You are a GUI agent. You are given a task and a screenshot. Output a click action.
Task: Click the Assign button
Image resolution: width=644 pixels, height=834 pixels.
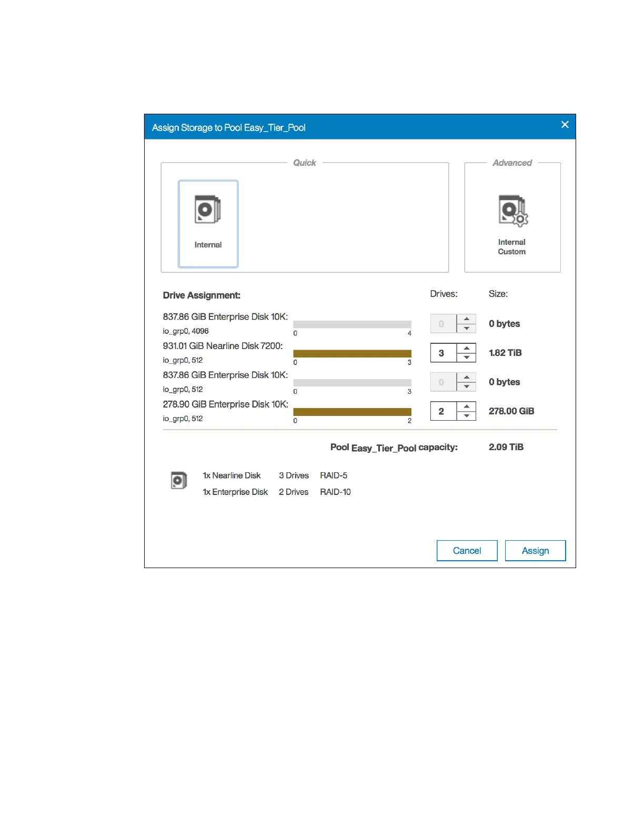(x=535, y=551)
